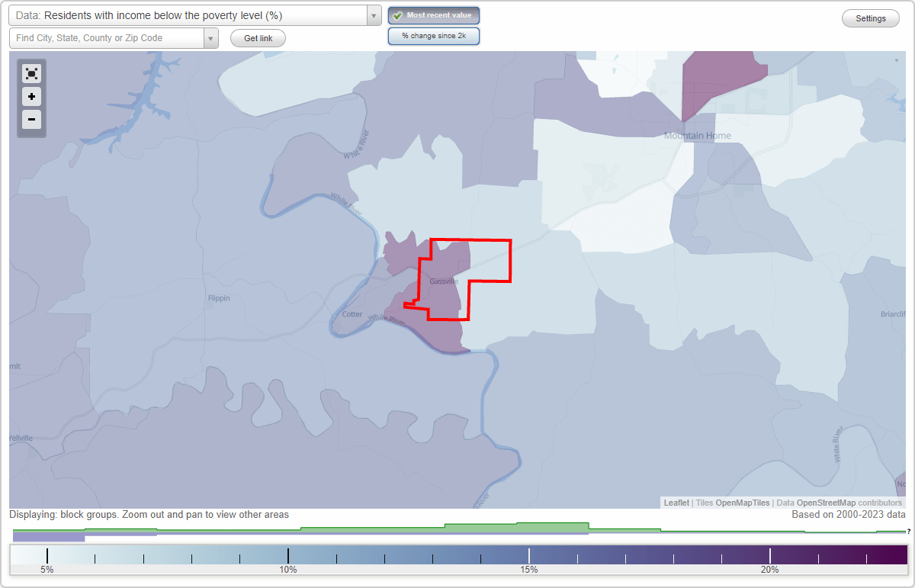Zoom out using the minus button
Image resolution: width=915 pixels, height=588 pixels.
[x=31, y=120]
